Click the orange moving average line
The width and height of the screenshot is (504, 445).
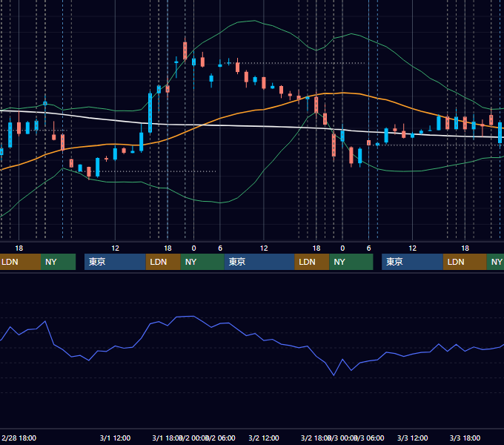pos(238,113)
